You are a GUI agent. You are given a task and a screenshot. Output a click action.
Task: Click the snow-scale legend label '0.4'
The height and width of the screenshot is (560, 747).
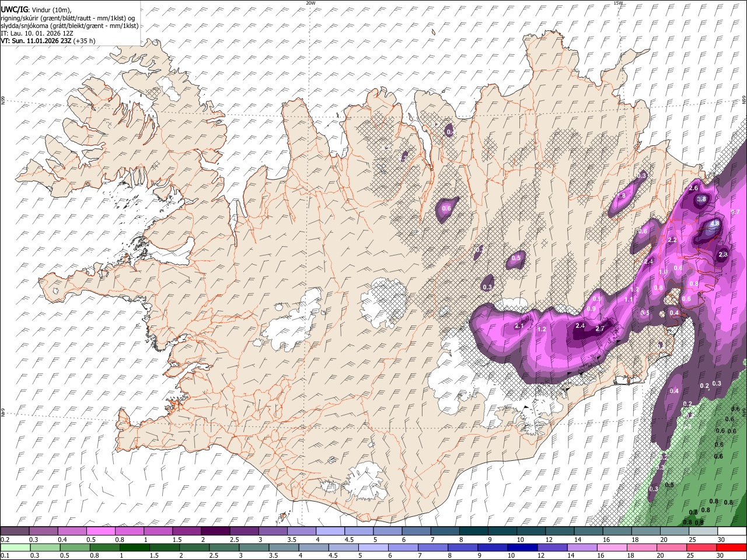pos(62,540)
